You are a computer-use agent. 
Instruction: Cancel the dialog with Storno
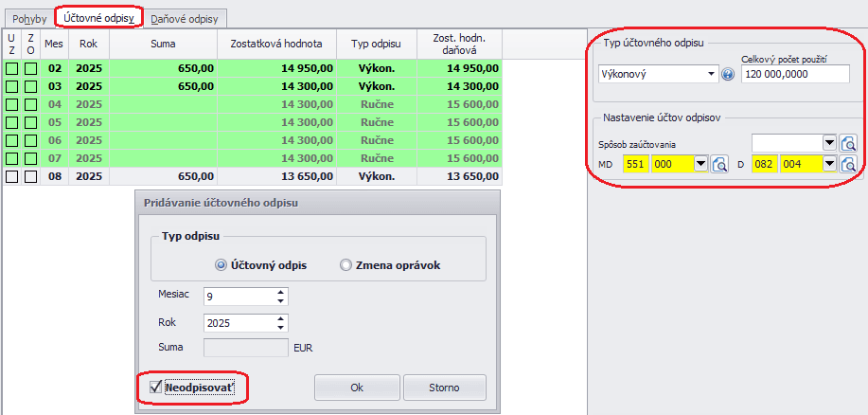click(x=445, y=388)
